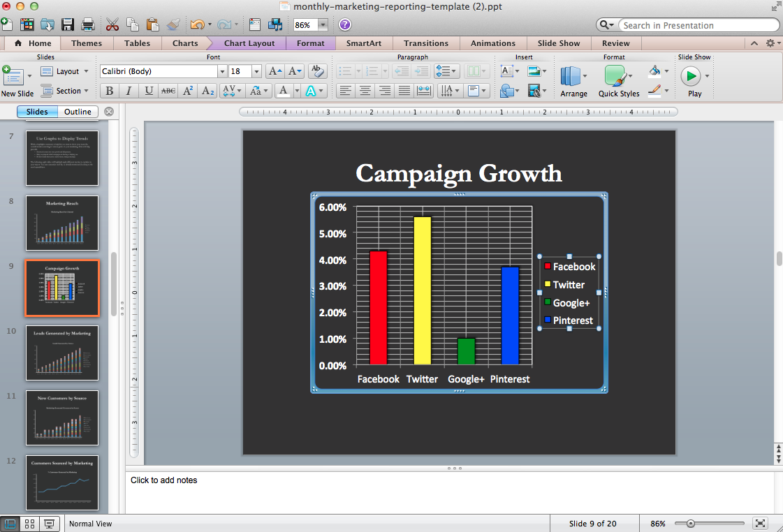Select the Outline pane tab

tap(78, 112)
